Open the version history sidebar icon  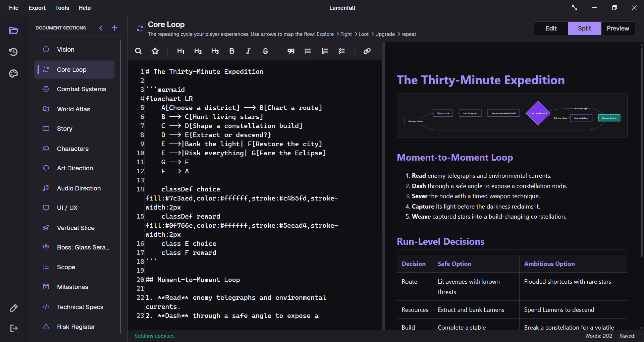pos(13,52)
